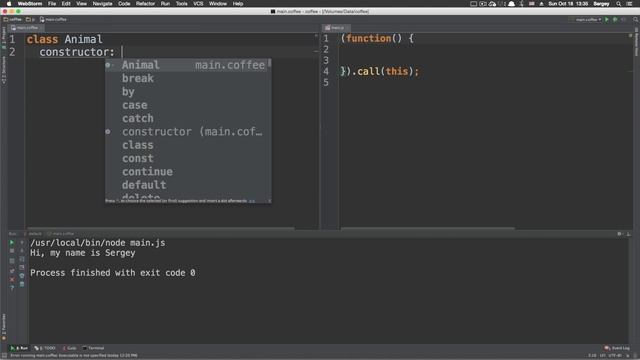The image size is (640, 360).
Task: Click the Sergey user name in macOS menu bar
Action: [601, 4]
